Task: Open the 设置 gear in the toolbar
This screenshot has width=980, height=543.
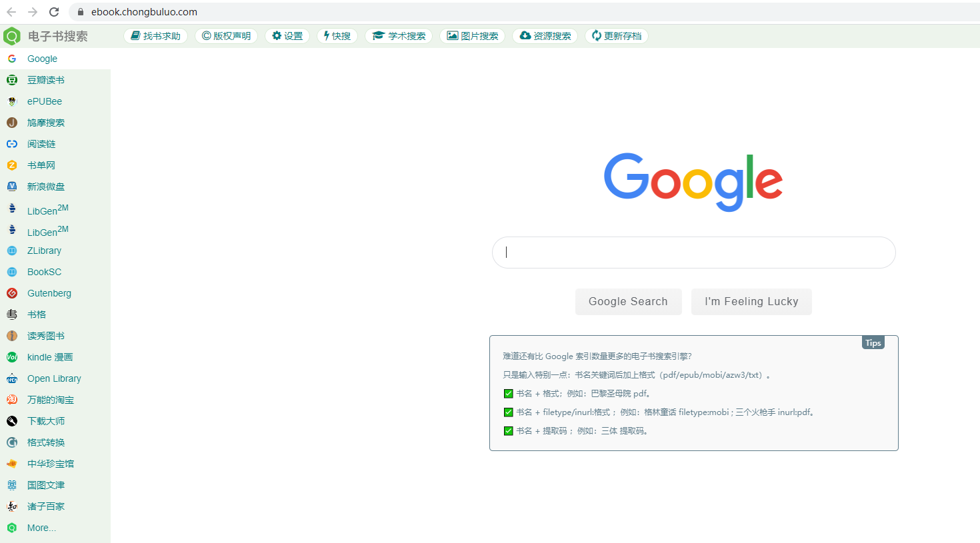Action: click(x=287, y=35)
